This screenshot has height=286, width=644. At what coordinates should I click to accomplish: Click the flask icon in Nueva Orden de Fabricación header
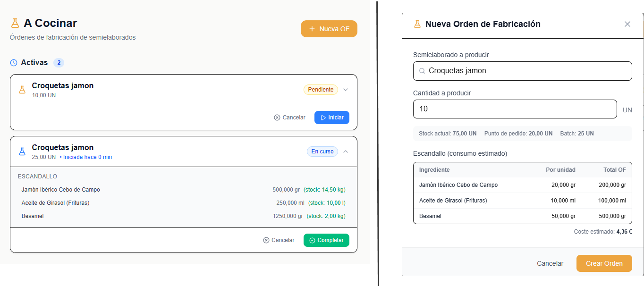pos(417,24)
